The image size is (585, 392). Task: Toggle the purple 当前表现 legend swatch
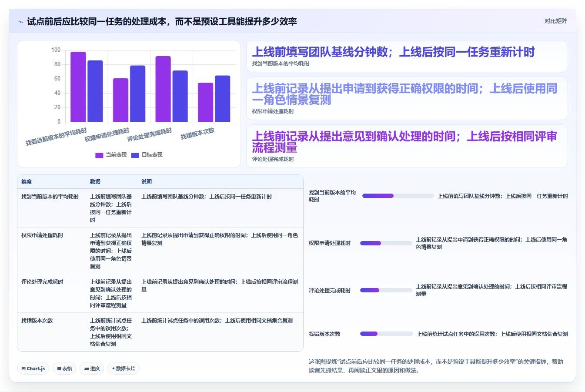(99, 155)
